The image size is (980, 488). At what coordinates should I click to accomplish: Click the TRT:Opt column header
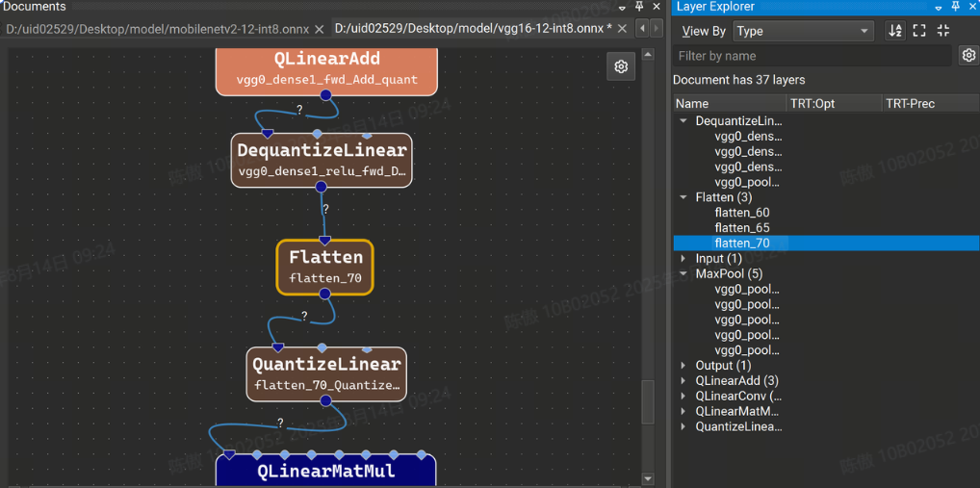coord(833,104)
